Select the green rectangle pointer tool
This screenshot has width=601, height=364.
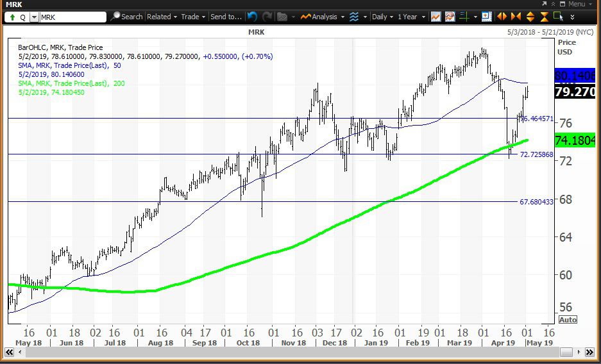[x=559, y=17]
